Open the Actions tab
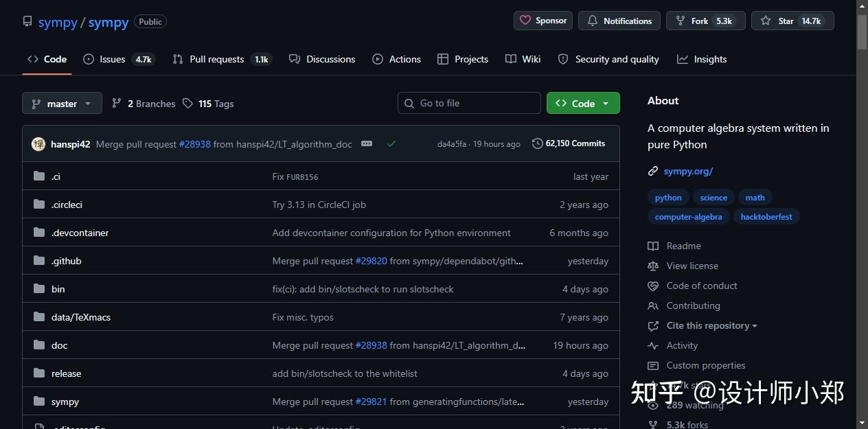This screenshot has width=868, height=429. (397, 59)
